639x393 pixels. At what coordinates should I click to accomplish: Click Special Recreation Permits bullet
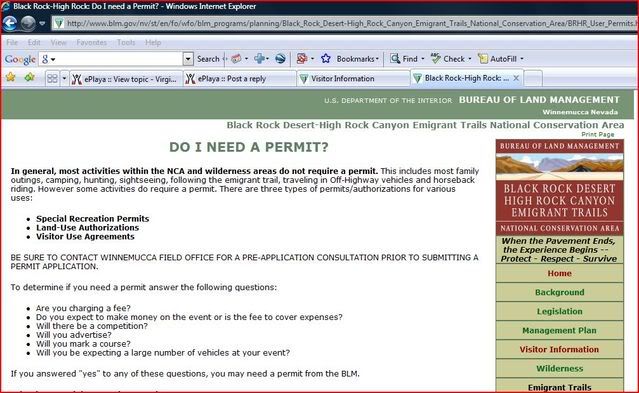pyautogui.click(x=93, y=219)
